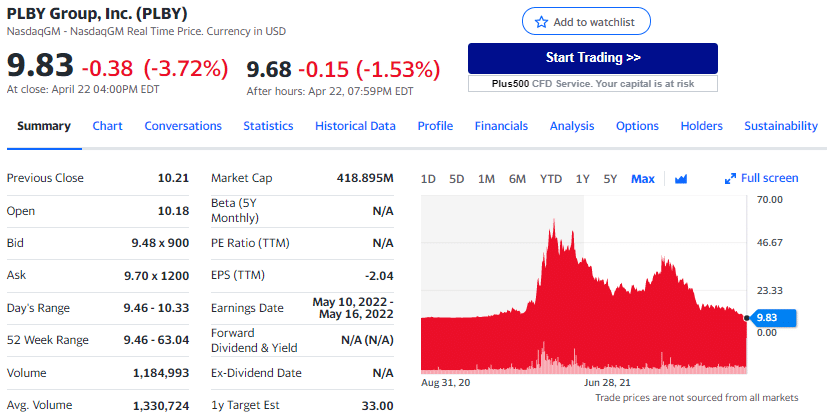Click the Market Cap value 418.895M
This screenshot has width=827, height=420.
(x=365, y=178)
